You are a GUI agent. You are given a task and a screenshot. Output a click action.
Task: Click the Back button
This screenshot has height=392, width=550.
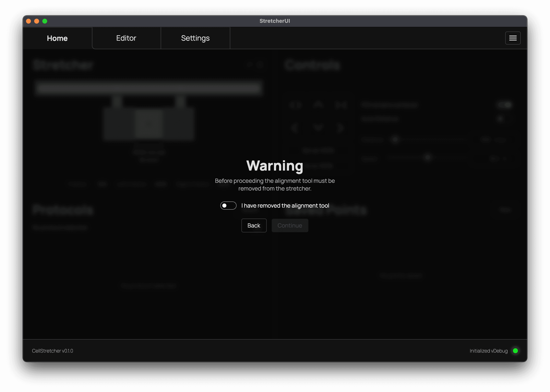click(254, 225)
